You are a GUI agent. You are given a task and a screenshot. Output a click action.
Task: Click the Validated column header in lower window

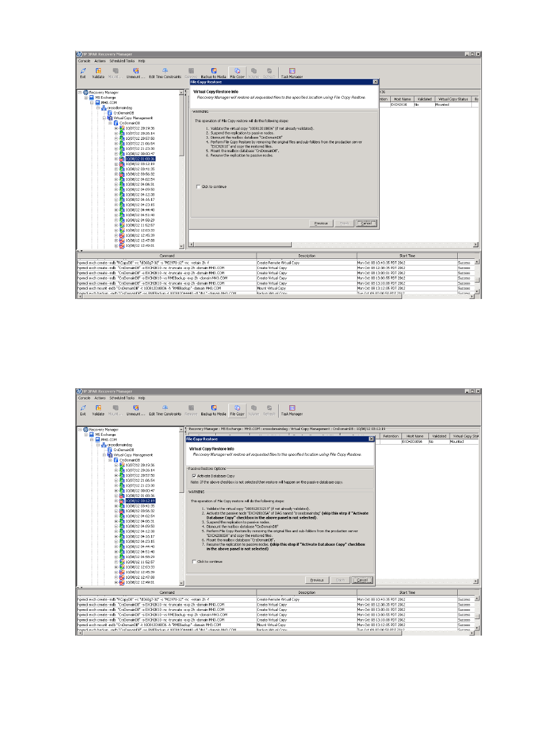tap(438, 436)
